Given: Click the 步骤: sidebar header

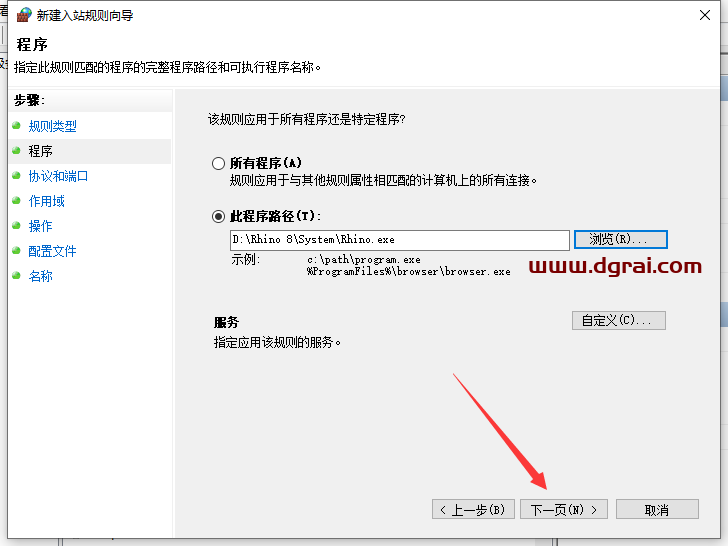Looking at the screenshot, I should point(29,100).
